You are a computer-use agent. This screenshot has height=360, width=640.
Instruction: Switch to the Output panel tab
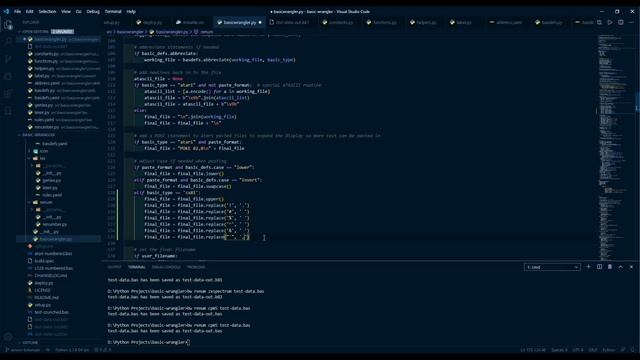pyautogui.click(x=114, y=267)
